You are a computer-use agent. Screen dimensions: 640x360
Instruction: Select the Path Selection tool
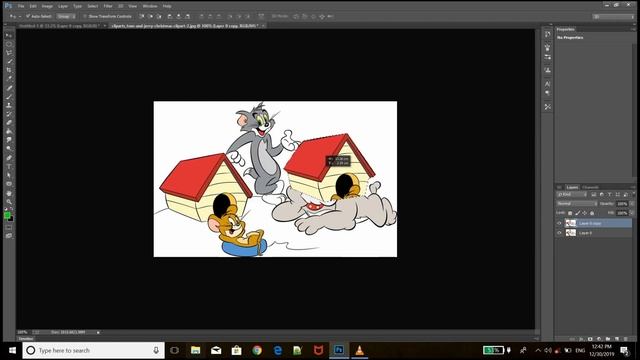(9, 175)
